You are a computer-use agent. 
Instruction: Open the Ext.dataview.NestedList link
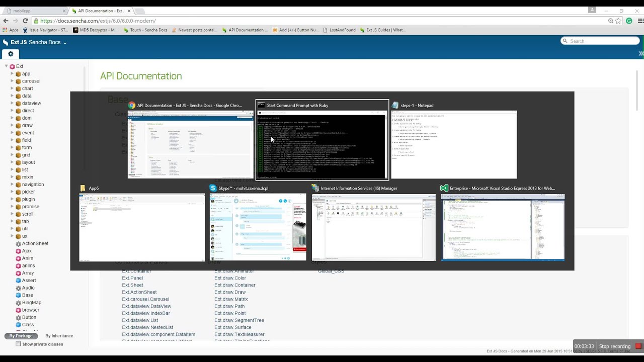(x=147, y=327)
